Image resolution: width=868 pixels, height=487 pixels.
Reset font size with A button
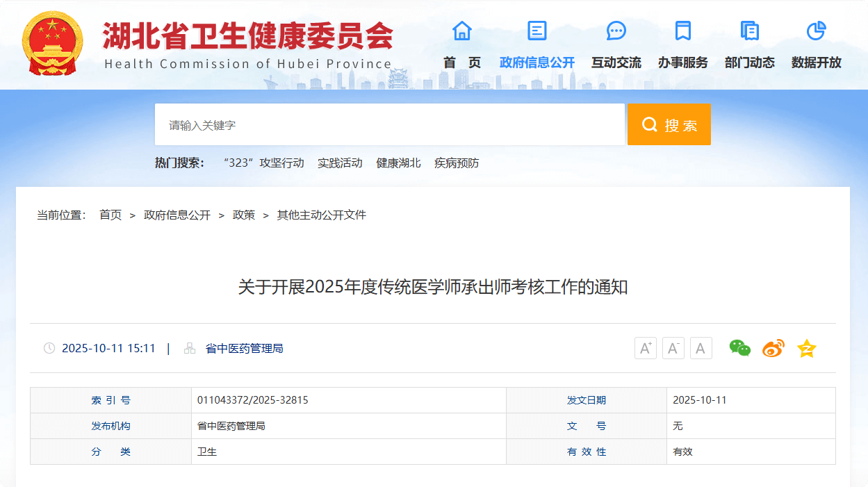(701, 348)
